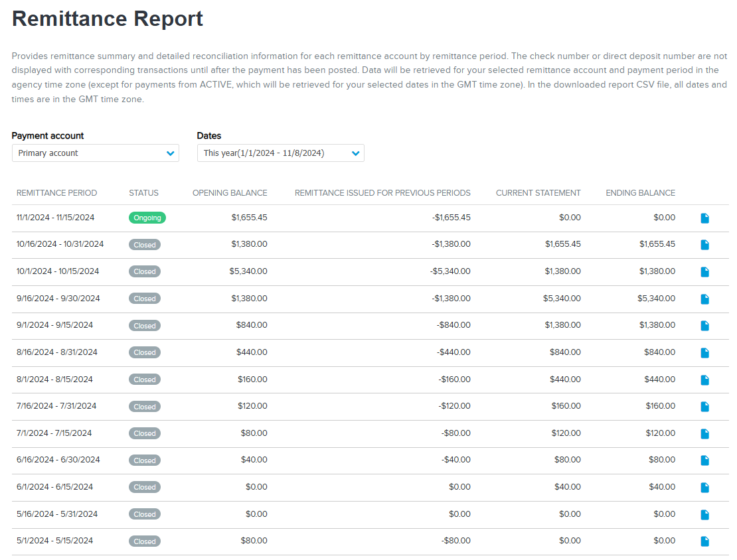
Task: Download report for 7/16/2024 - 7/31/2024 period
Action: 704,406
